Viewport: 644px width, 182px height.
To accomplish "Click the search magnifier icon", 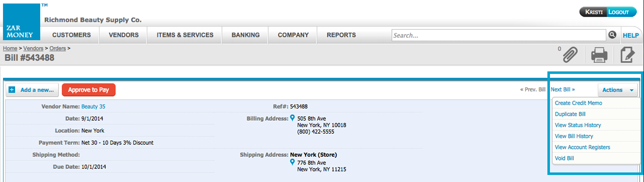I will [612, 35].
